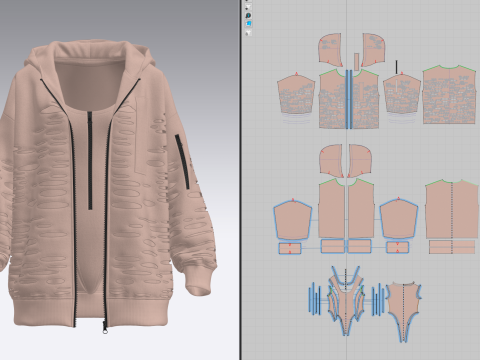Click the black sleeve zipper on the 3D hoodie
The height and width of the screenshot is (360, 480).
182,162
